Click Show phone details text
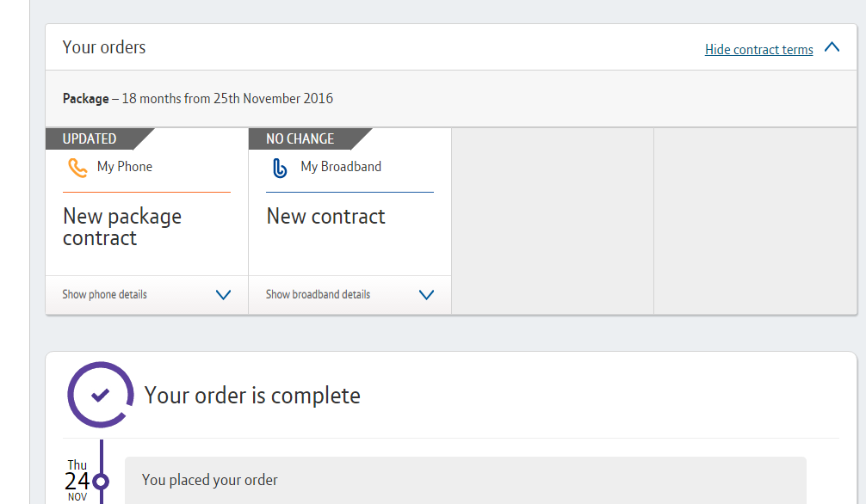The width and height of the screenshot is (866, 504). [104, 295]
